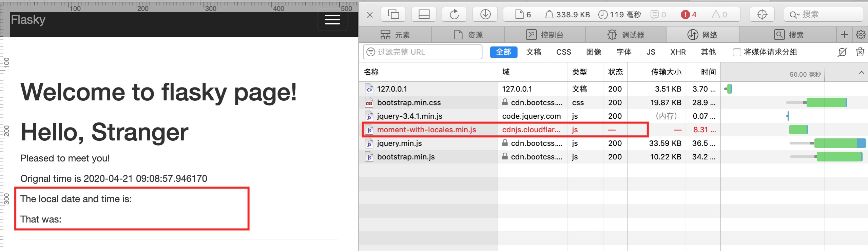Activate the element selection crosshair icon
Viewport: 868px width, 251px height.
762,14
